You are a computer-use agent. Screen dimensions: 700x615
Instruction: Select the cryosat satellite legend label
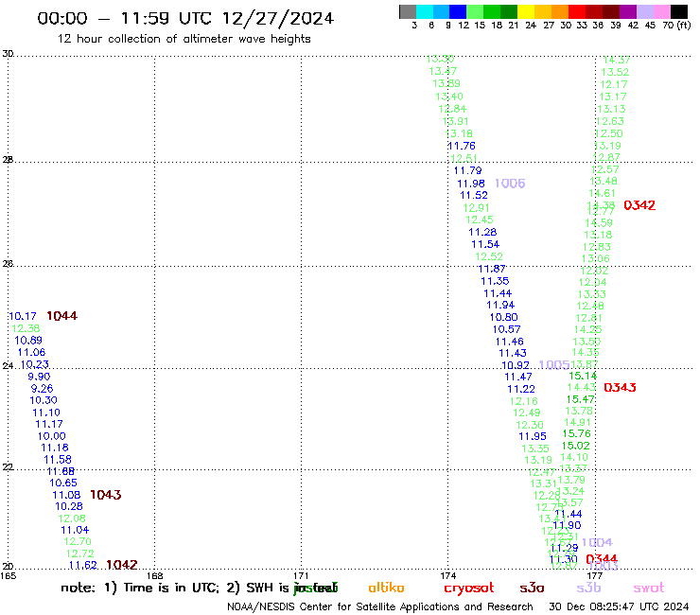[469, 589]
